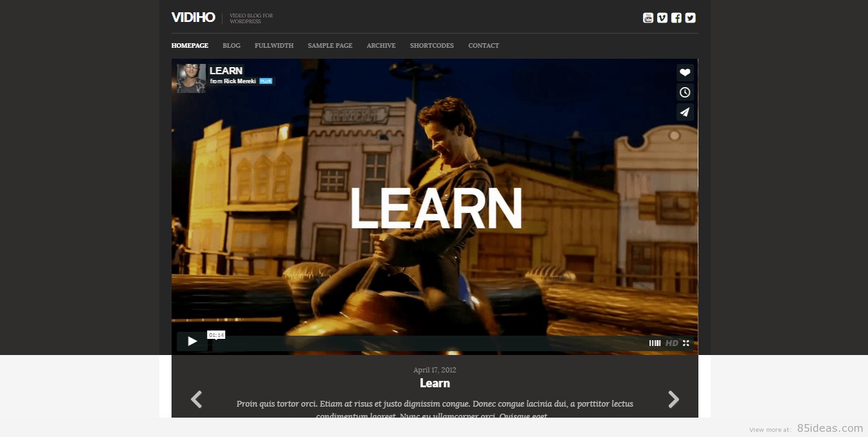Viewport: 868px width, 437px height.
Task: Add video to Watch Later clock icon
Action: pos(685,92)
